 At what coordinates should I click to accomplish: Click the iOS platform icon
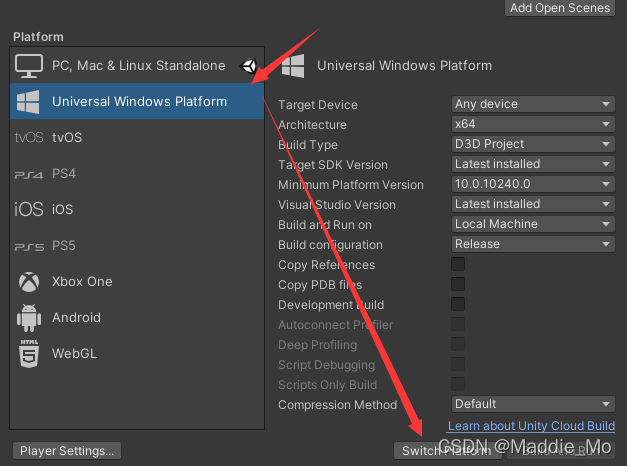click(29, 209)
